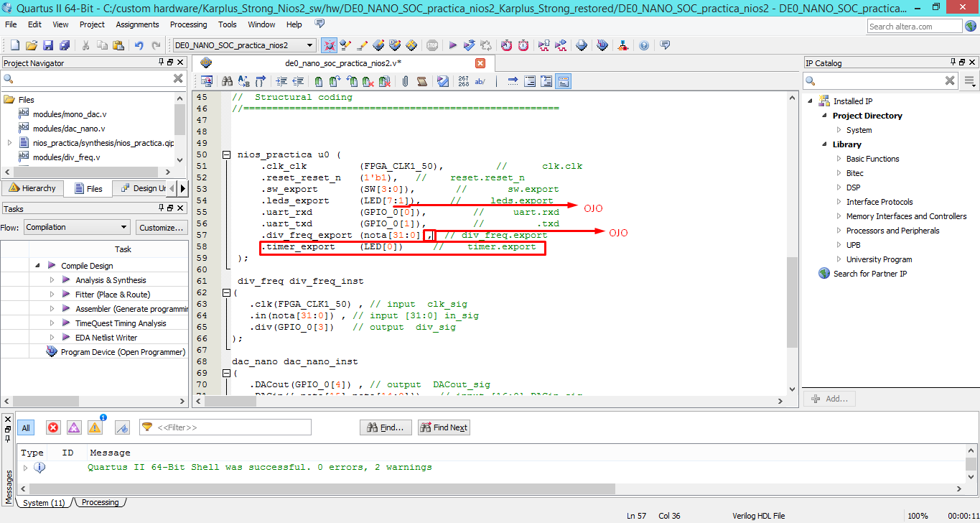Click the Find Matching Delimiter braces icon
The height and width of the screenshot is (523, 980).
[x=260, y=81]
